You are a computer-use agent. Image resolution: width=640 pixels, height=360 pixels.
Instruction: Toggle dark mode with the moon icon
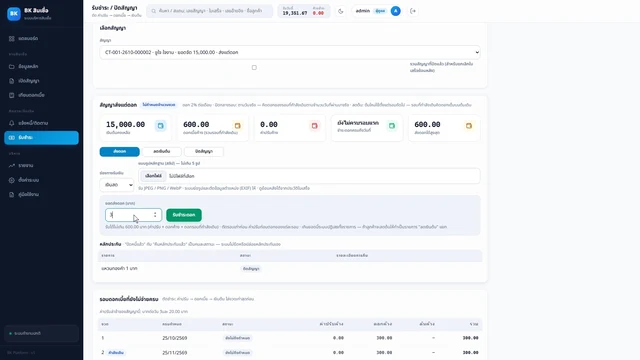340,11
